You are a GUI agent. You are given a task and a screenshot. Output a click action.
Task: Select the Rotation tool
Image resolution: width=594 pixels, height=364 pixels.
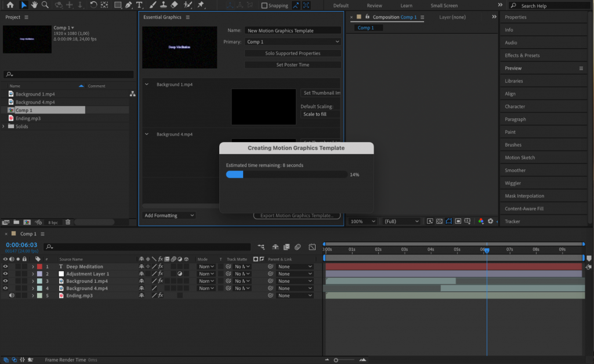click(93, 6)
